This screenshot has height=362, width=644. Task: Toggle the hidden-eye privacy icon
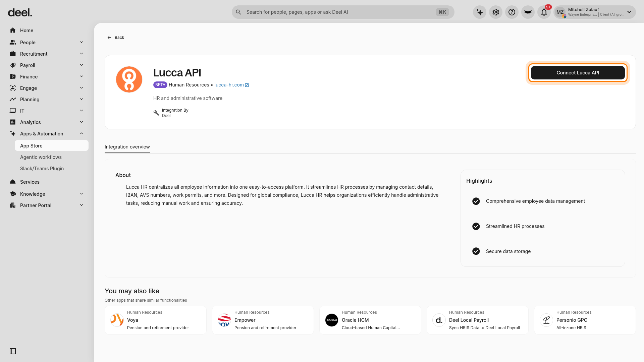pyautogui.click(x=528, y=12)
